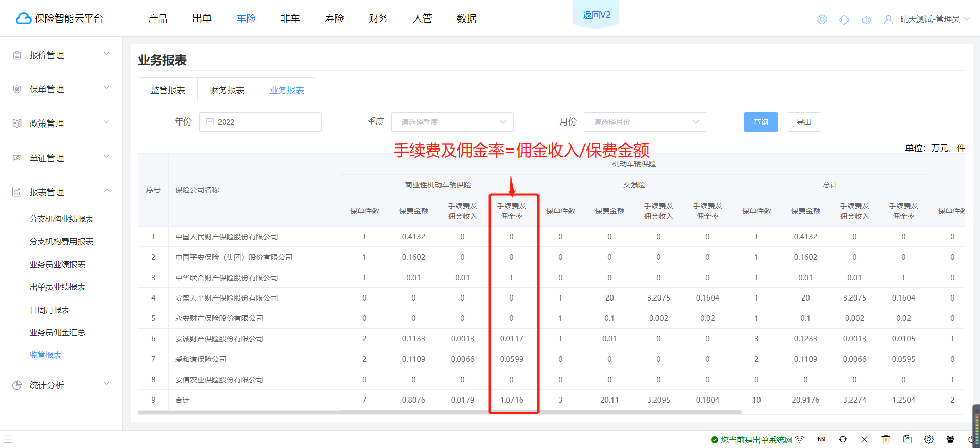Screen dimensions: 980x448
Task: Open 监管报表 in sidebar submenu
Action: point(45,355)
